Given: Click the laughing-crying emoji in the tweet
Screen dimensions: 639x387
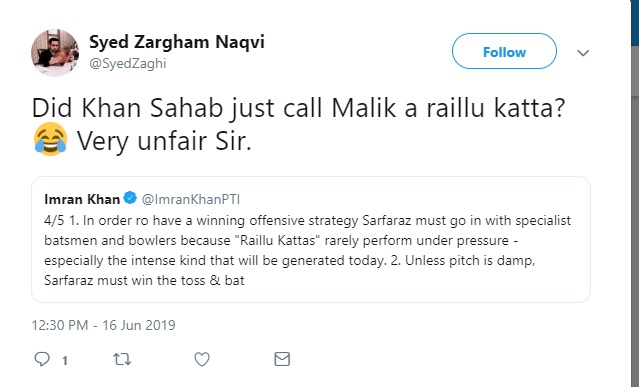Looking at the screenshot, I should (x=51, y=139).
